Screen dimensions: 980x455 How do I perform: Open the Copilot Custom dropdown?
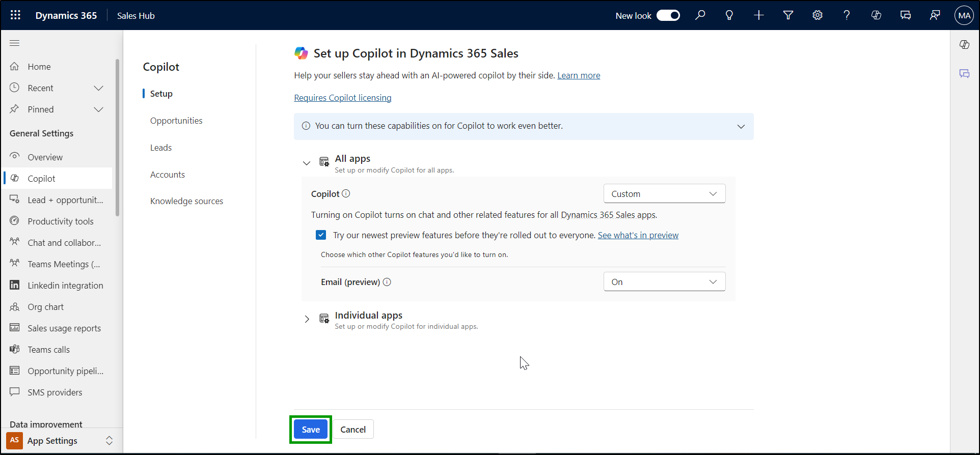[x=664, y=193]
